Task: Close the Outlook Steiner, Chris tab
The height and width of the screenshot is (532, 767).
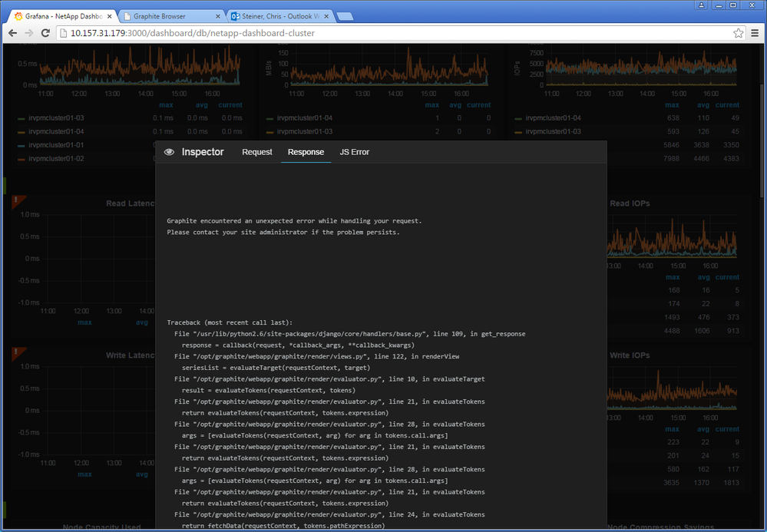Action: [x=327, y=16]
